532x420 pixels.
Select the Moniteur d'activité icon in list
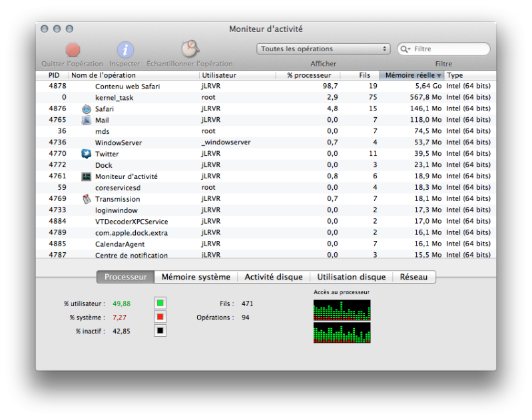pos(87,176)
